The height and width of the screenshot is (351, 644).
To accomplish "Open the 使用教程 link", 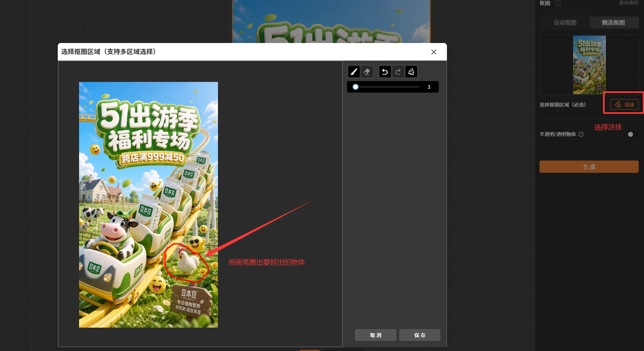I will coord(628,3).
